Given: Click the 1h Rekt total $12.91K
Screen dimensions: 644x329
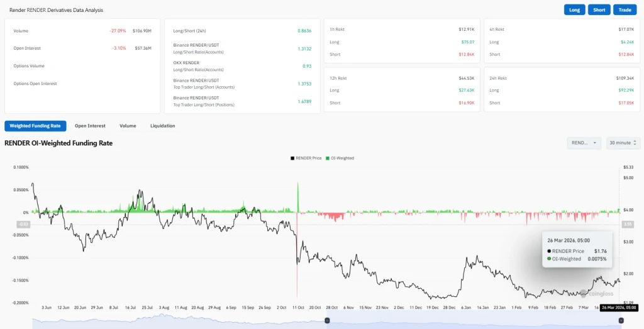Looking at the screenshot, I should tap(467, 29).
